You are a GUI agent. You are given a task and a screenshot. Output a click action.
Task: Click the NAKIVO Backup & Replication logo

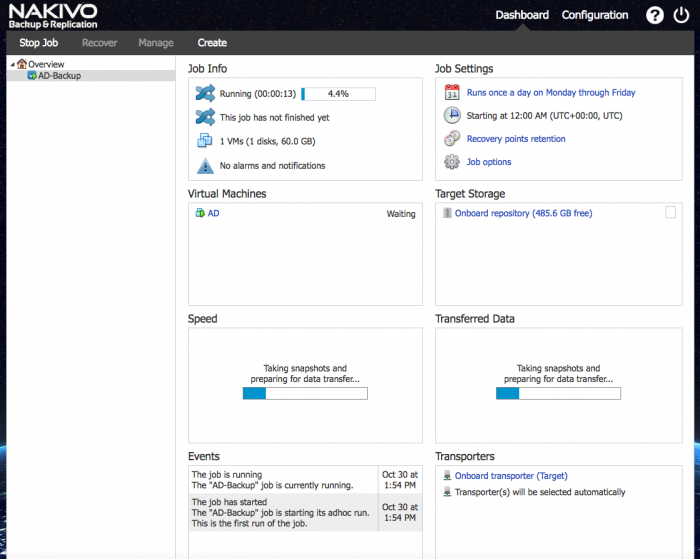click(53, 17)
